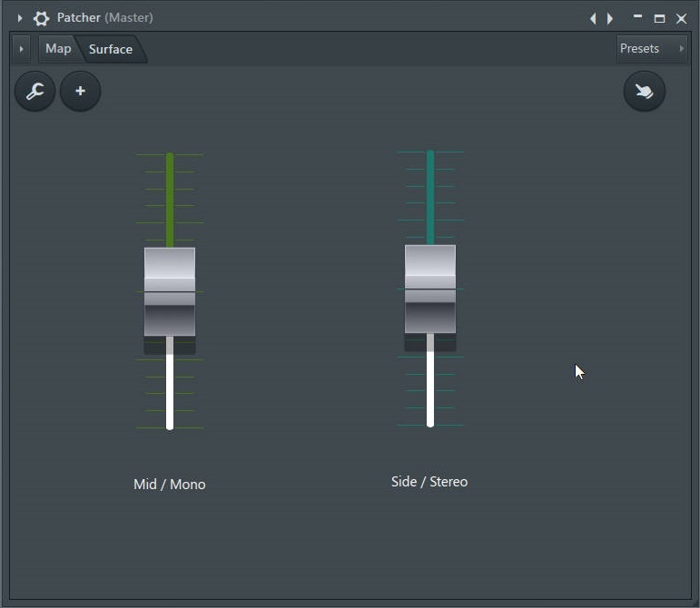Expand the title bar menu arrow
The height and width of the screenshot is (608, 700).
20,18
